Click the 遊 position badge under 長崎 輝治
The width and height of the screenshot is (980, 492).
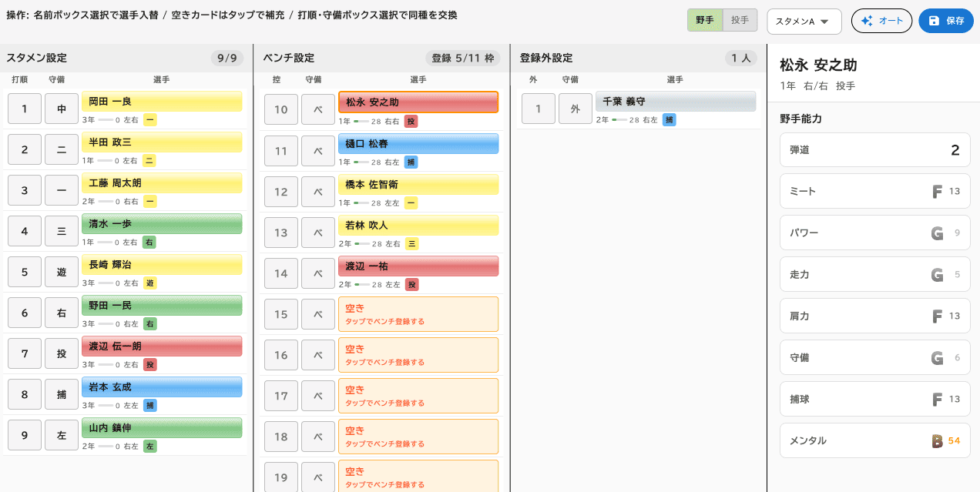pos(150,283)
